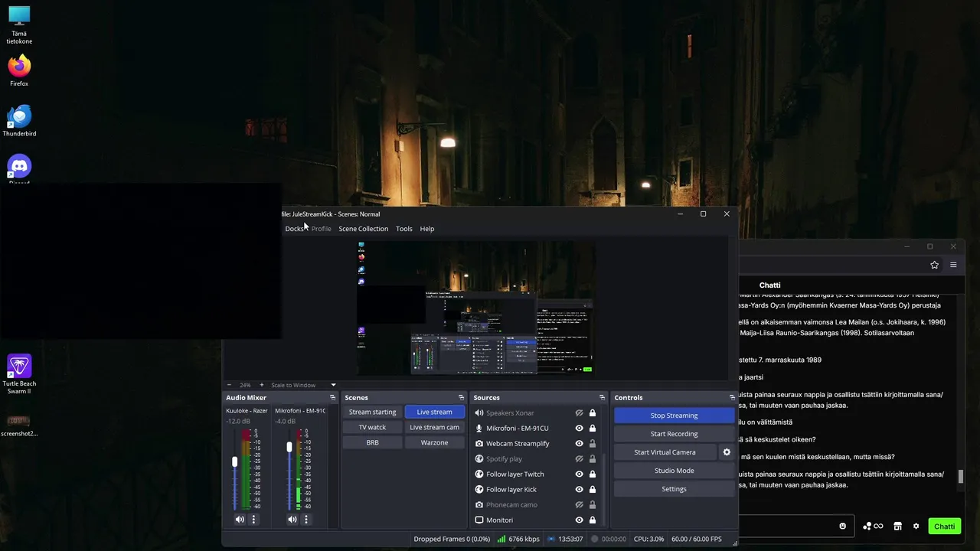Switch to the Live stream cam scene

click(x=434, y=427)
